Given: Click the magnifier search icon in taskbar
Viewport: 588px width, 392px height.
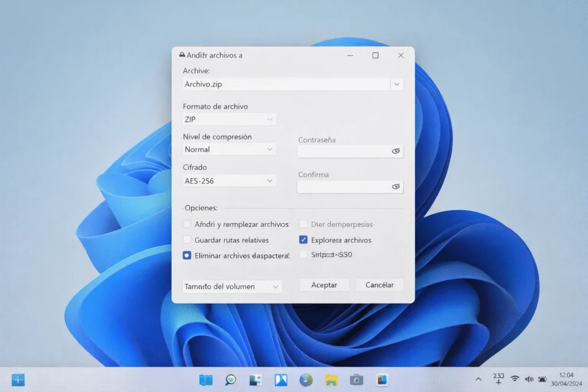Looking at the screenshot, I should coord(230,380).
